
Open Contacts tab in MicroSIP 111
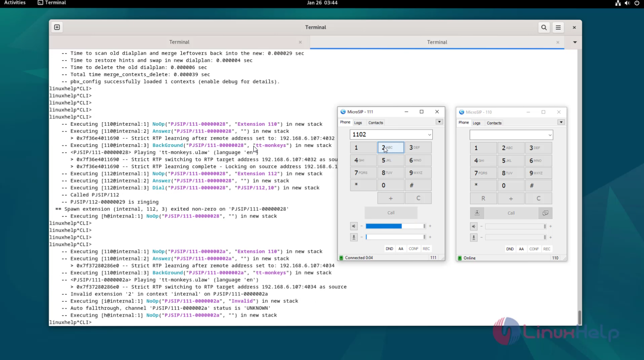click(x=376, y=123)
